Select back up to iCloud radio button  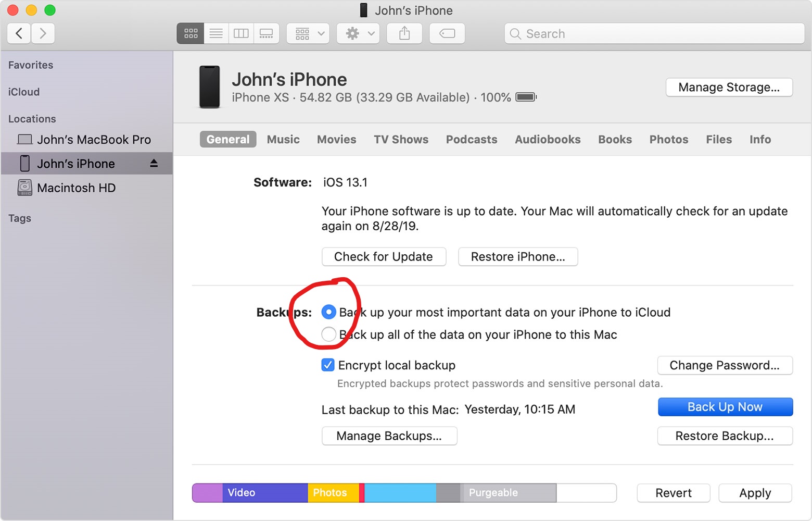[x=329, y=312]
